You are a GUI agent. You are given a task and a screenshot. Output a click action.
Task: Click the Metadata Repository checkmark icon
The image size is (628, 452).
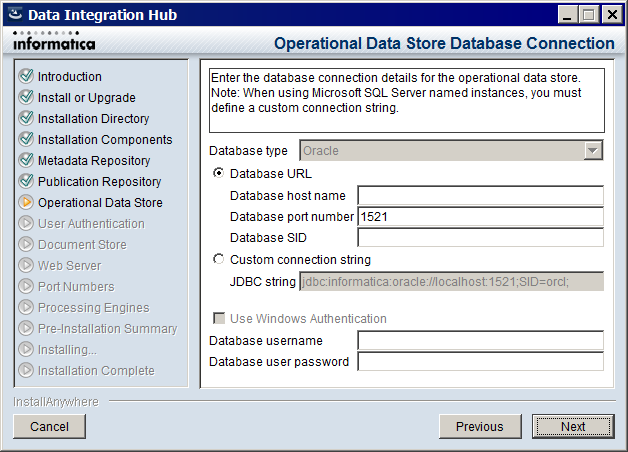click(26, 160)
